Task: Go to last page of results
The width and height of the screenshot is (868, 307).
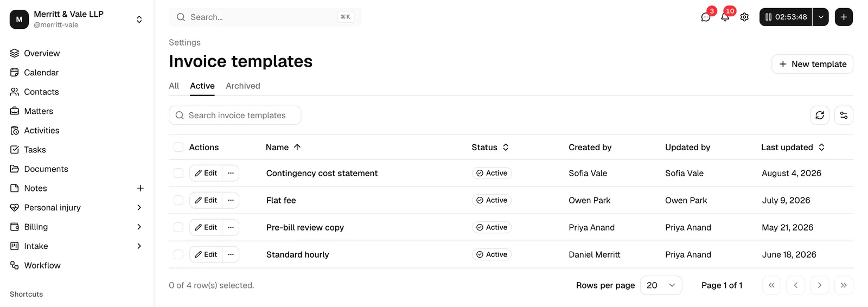Action: [x=844, y=285]
